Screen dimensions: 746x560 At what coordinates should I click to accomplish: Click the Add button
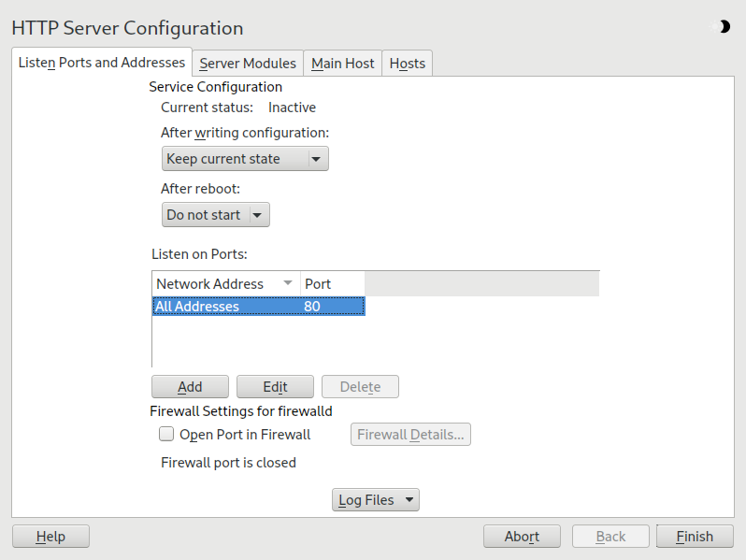[x=190, y=387]
